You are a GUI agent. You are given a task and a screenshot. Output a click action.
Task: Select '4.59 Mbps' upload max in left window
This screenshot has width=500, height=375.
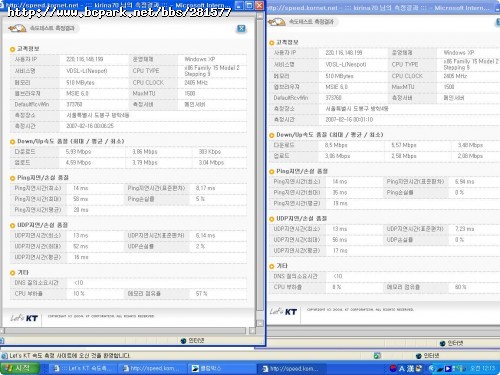(x=78, y=163)
